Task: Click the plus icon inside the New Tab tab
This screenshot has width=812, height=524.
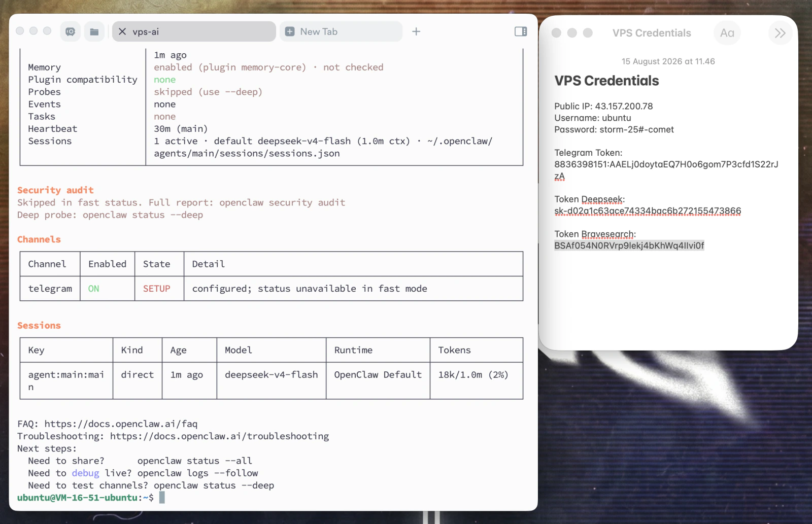Action: pos(290,31)
